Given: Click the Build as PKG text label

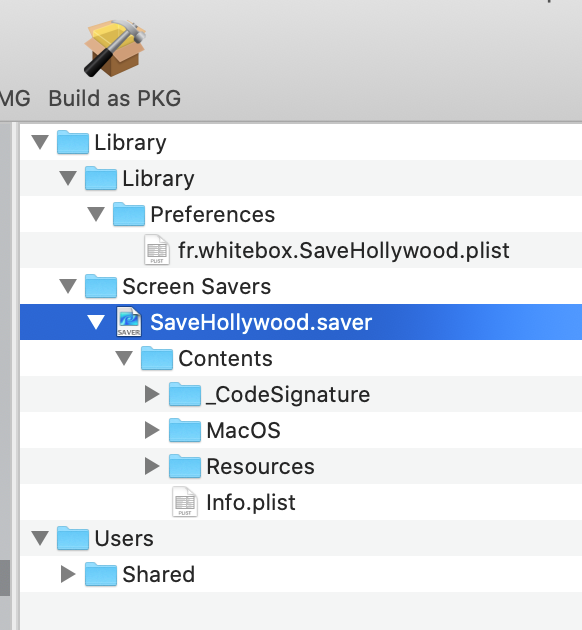Looking at the screenshot, I should point(114,98).
